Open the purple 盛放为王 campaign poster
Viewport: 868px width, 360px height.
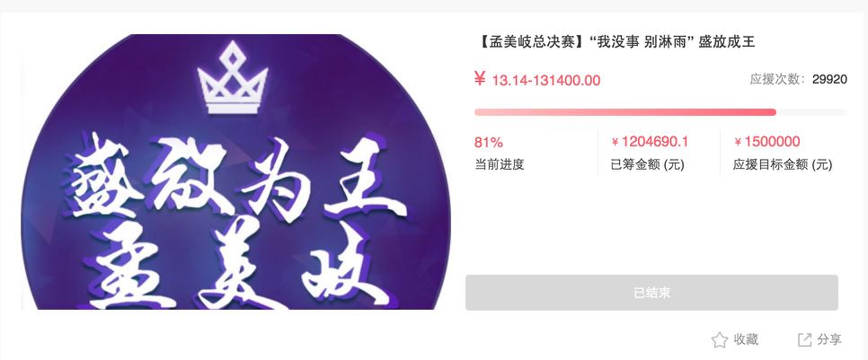(x=235, y=172)
